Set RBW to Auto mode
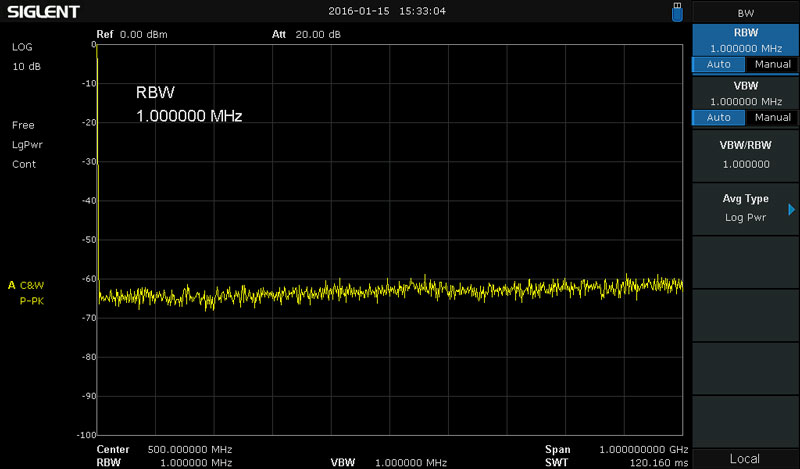800x469 pixels. 719,64
